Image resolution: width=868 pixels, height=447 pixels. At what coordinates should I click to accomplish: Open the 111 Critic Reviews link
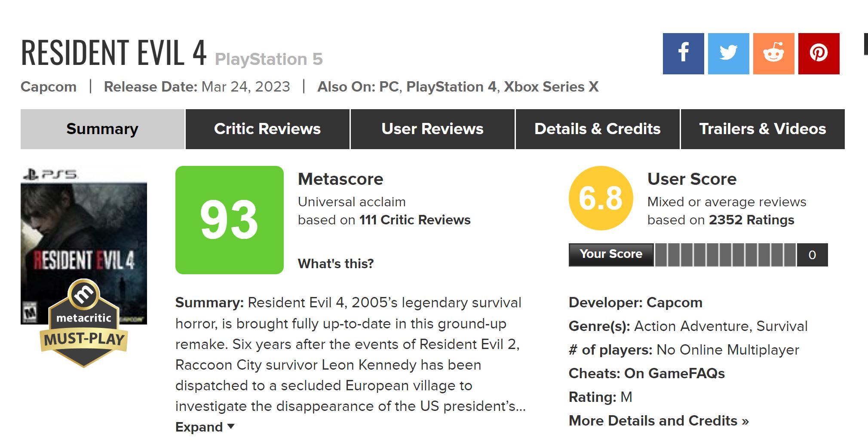click(x=414, y=220)
